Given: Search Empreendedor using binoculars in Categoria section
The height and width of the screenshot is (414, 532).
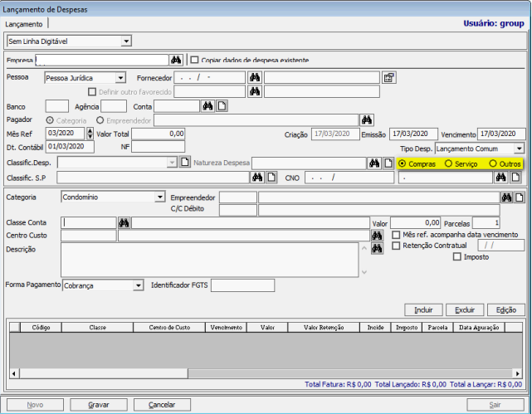Looking at the screenshot, I should click(506, 197).
